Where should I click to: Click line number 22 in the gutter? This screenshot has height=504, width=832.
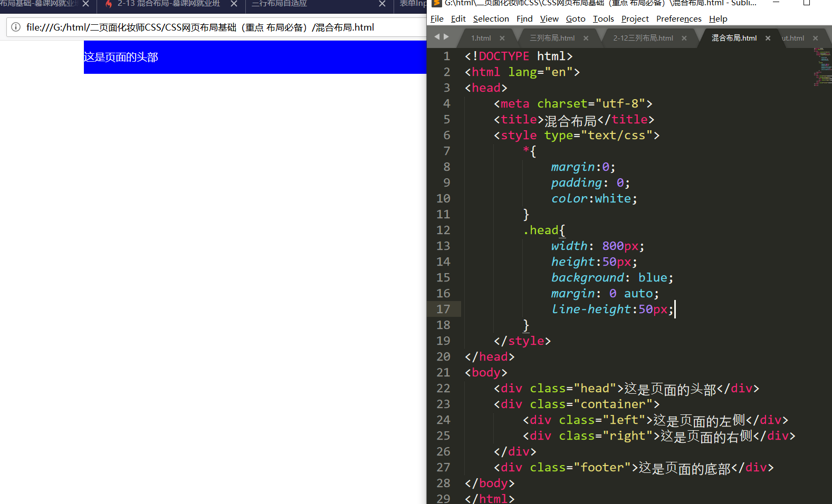pyautogui.click(x=443, y=389)
